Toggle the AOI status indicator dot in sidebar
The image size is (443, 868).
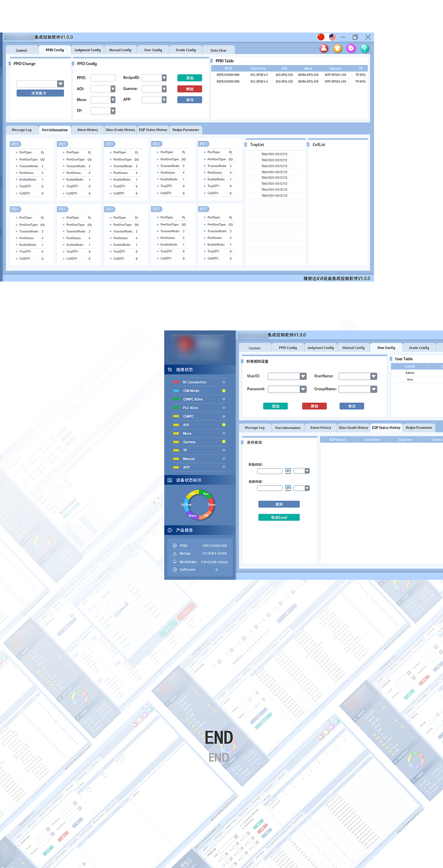click(224, 425)
